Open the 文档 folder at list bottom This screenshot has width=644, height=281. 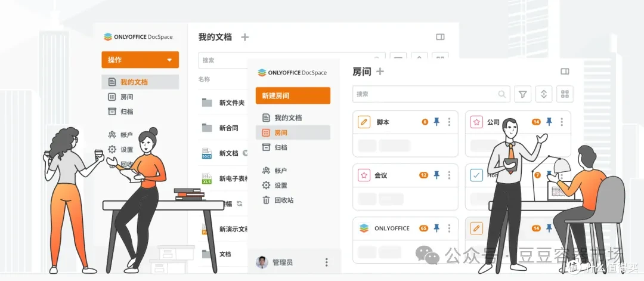(224, 254)
